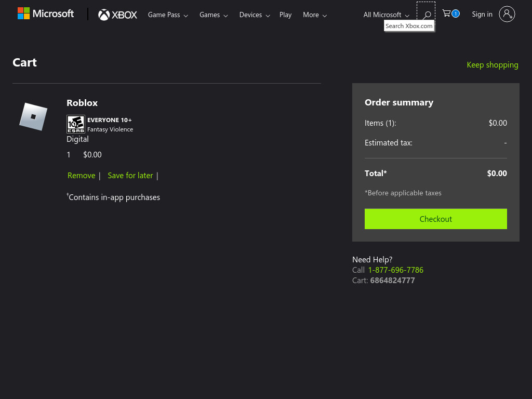Click the Total* $0.00 amount
Viewport: 532px width, 399px height.
pos(497,174)
